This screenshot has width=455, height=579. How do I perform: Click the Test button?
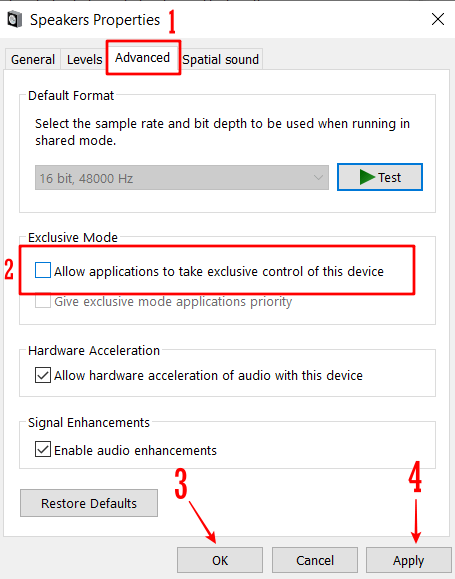pos(380,177)
